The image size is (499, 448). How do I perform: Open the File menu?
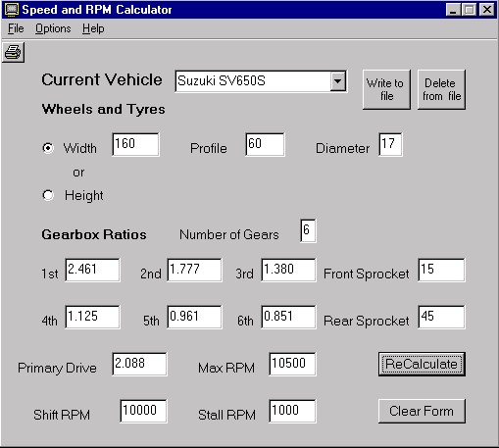pyautogui.click(x=16, y=28)
